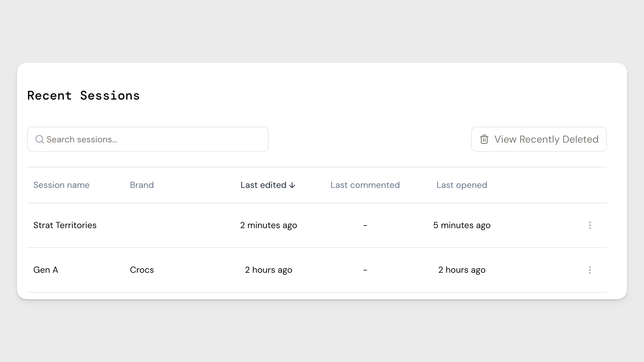This screenshot has width=644, height=362.
Task: Toggle the Last edited sort order
Action: 264,185
